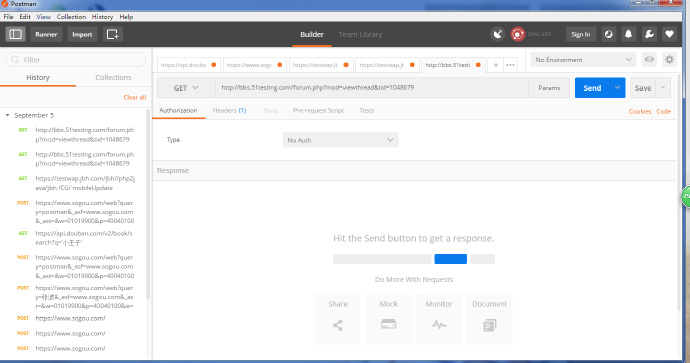Open environment quick look eye icon
Viewport: 690px width, 363px height.
(649, 59)
